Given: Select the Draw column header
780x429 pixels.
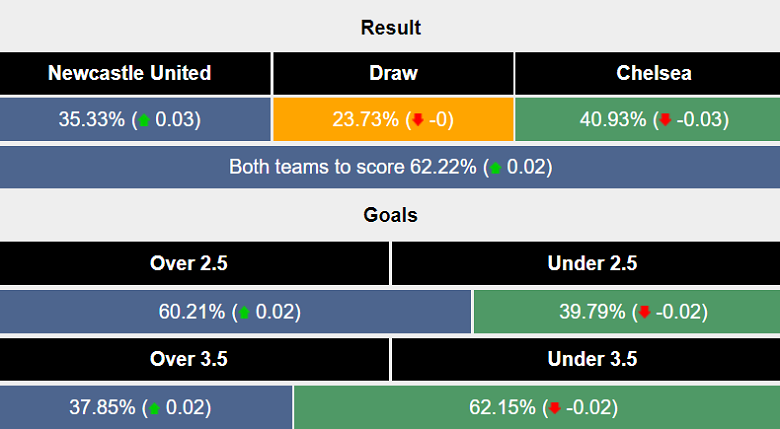Looking at the screenshot, I should [393, 73].
